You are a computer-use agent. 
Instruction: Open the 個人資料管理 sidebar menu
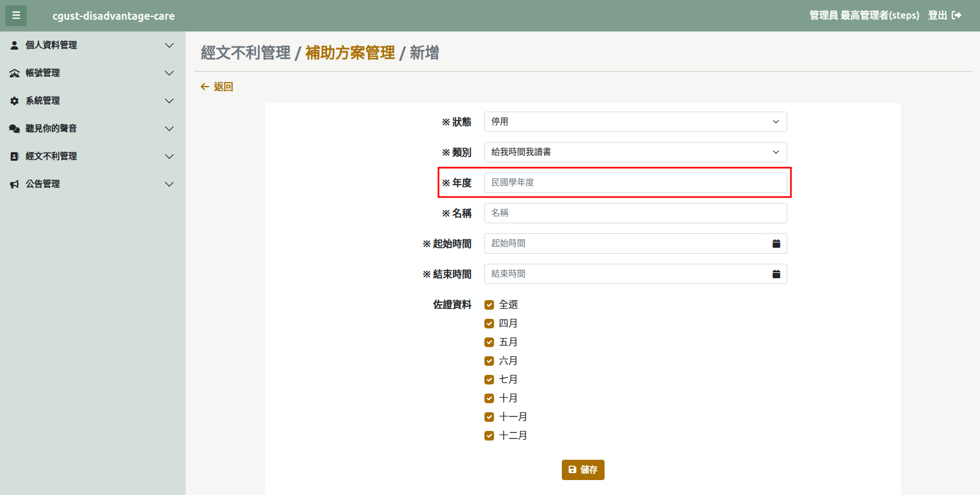point(92,45)
